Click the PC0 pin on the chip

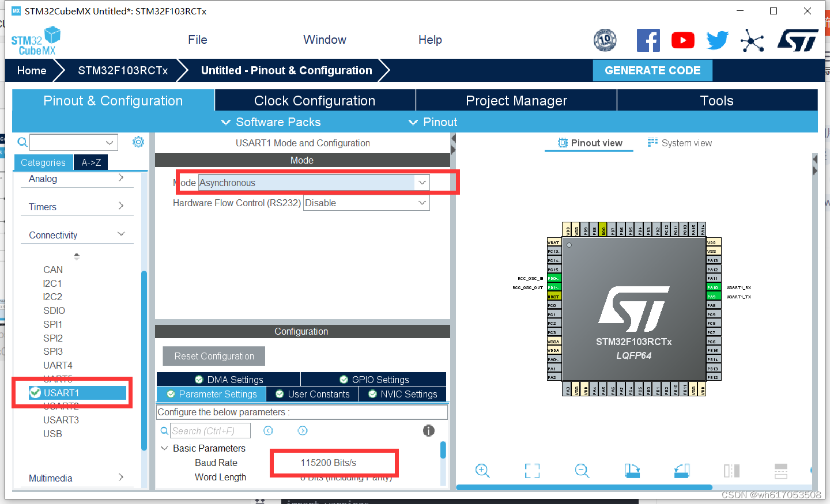click(554, 305)
